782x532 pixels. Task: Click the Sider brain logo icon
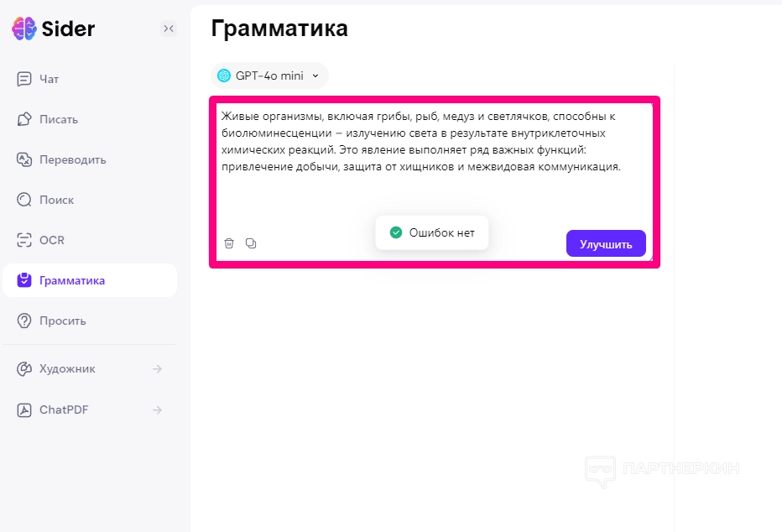click(x=24, y=29)
